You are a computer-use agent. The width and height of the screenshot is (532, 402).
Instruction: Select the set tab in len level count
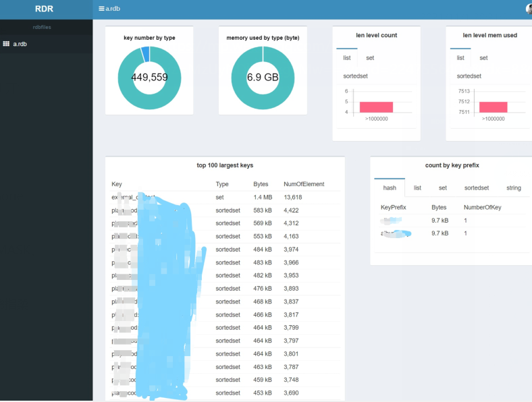[x=370, y=58]
